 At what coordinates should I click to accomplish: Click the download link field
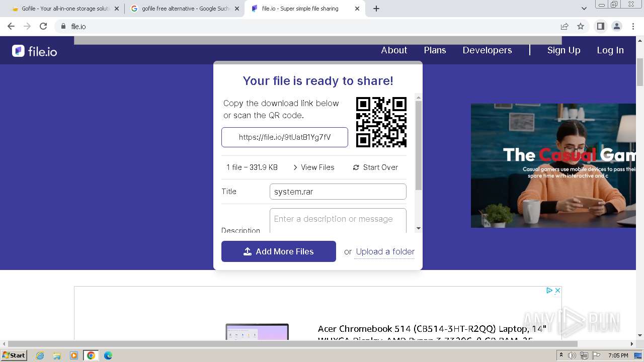click(285, 137)
